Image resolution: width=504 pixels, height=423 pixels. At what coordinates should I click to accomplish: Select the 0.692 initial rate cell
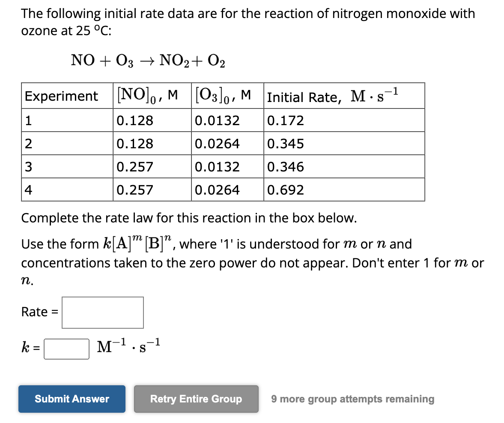tap(284, 189)
